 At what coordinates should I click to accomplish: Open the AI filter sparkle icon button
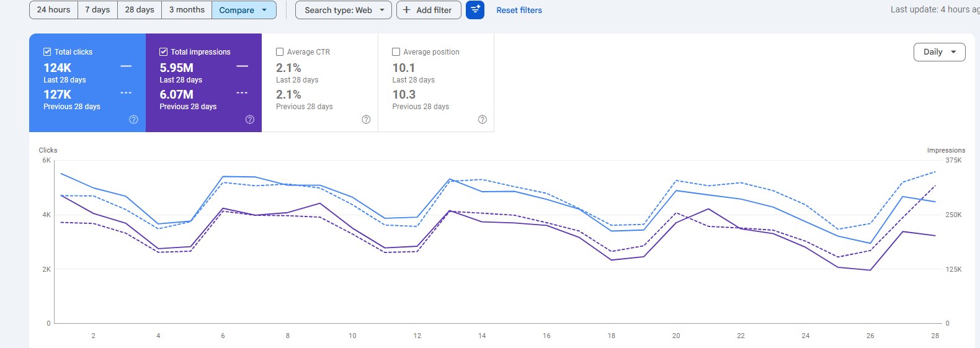tap(475, 10)
